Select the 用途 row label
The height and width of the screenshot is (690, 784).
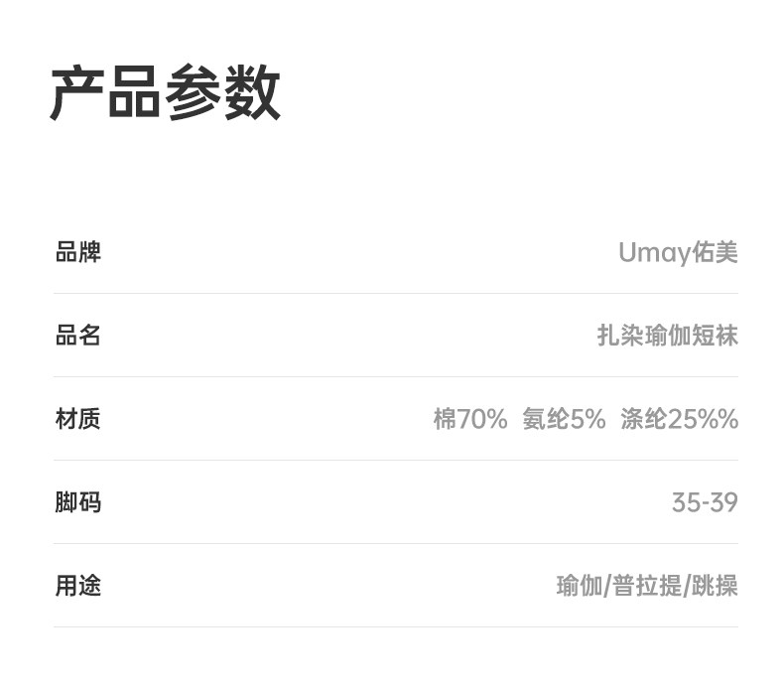click(77, 586)
